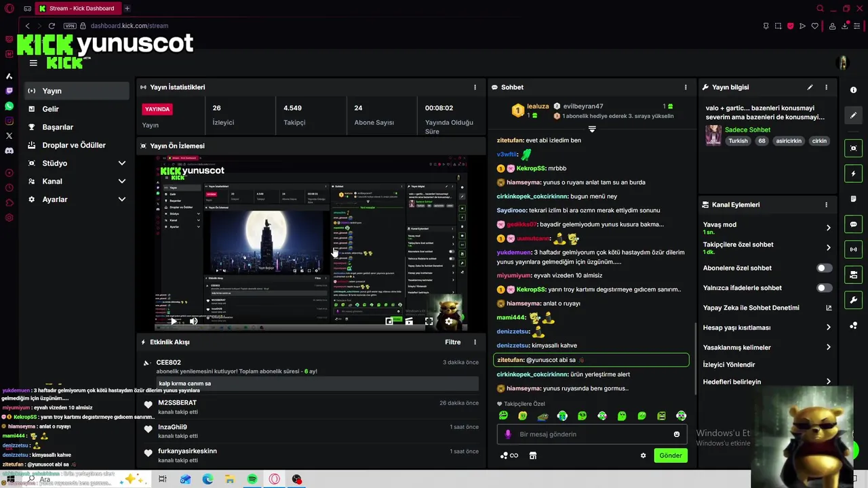Click the document notes icon in the right rail
The width and height of the screenshot is (868, 488).
coord(853,199)
